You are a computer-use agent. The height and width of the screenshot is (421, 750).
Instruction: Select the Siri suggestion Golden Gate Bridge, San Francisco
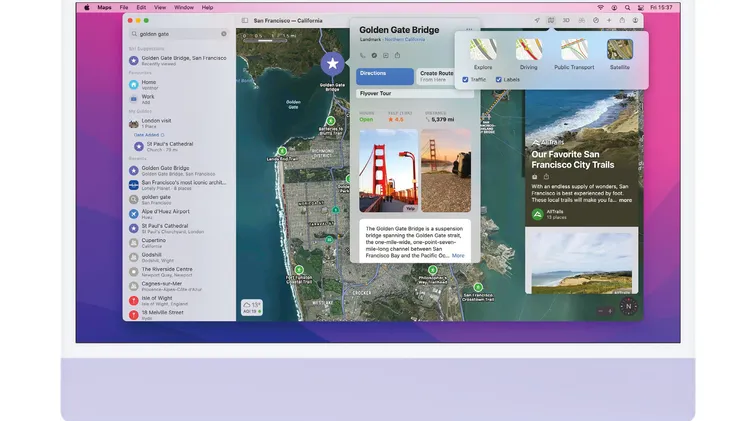click(178, 60)
